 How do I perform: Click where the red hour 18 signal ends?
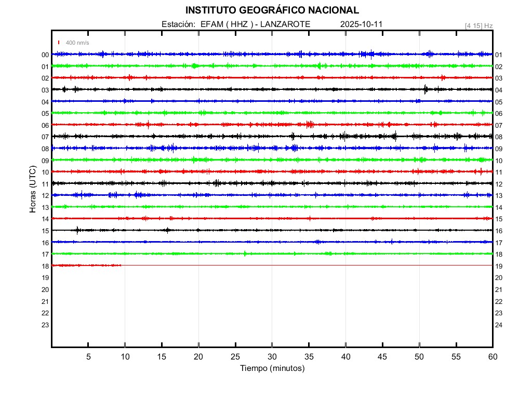pos(121,265)
